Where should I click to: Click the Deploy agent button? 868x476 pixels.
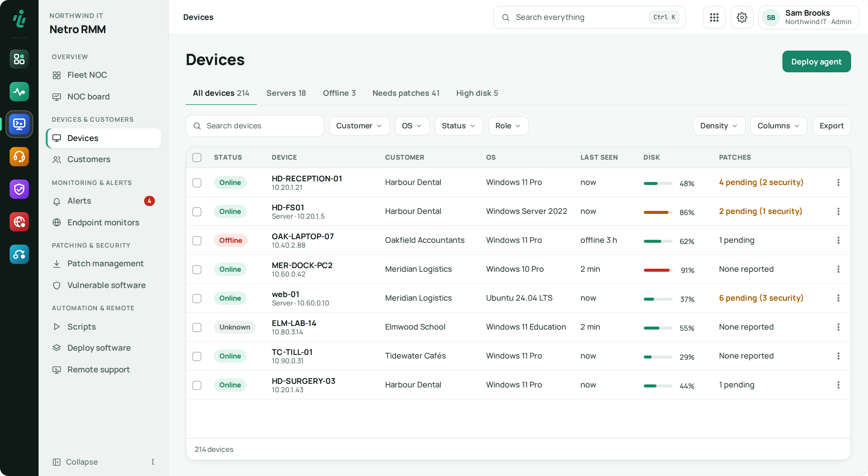coord(816,62)
